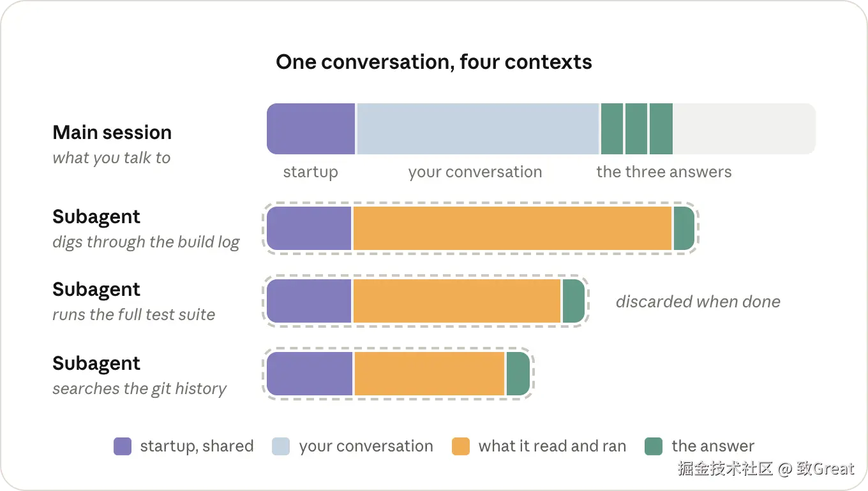
Task: Click the first green answer block in Main session
Action: (x=611, y=129)
